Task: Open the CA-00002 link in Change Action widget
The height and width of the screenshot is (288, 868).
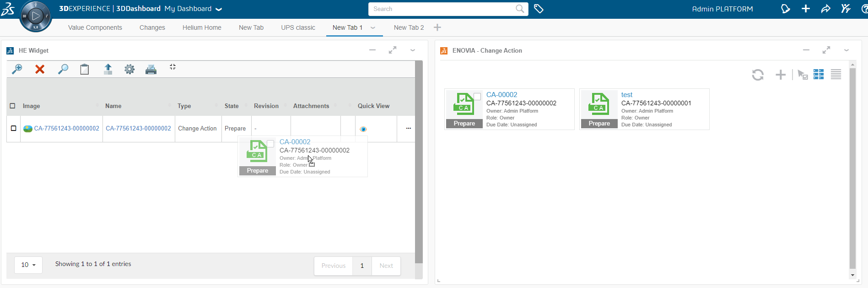Action: pyautogui.click(x=501, y=95)
